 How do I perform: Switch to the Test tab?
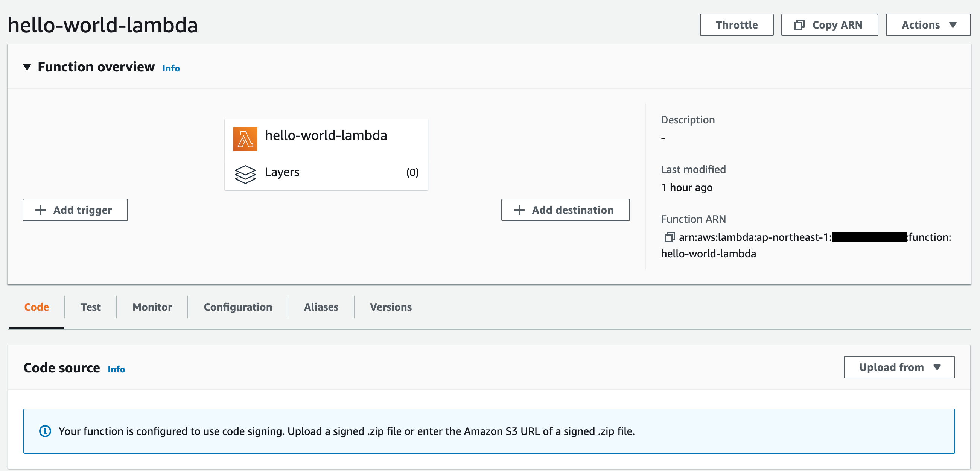pos(90,307)
